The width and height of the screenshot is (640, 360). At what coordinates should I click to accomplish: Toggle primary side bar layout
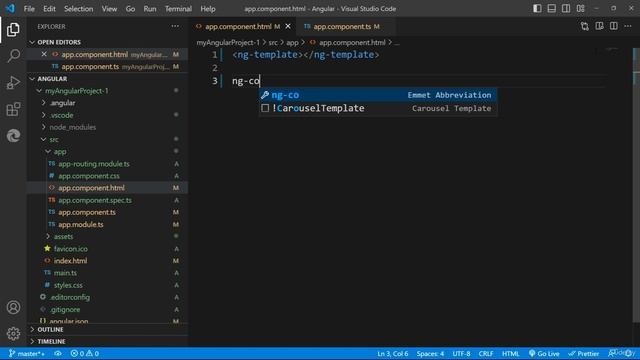pos(537,9)
